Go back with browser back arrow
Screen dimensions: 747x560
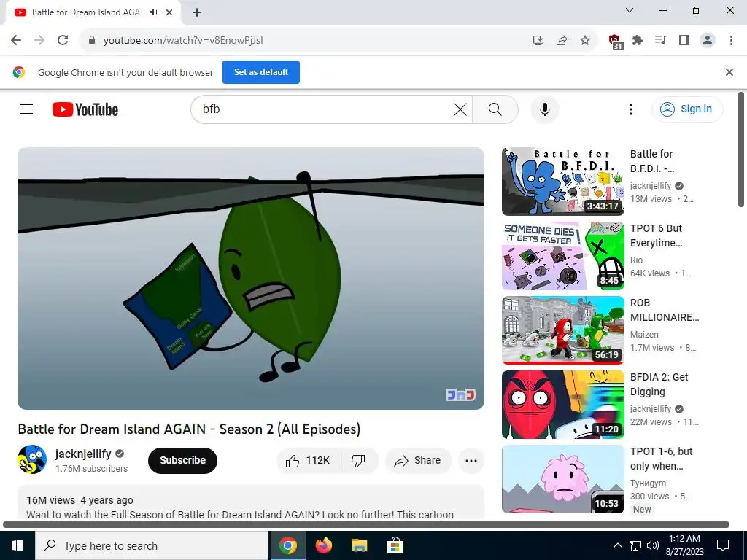tap(16, 41)
